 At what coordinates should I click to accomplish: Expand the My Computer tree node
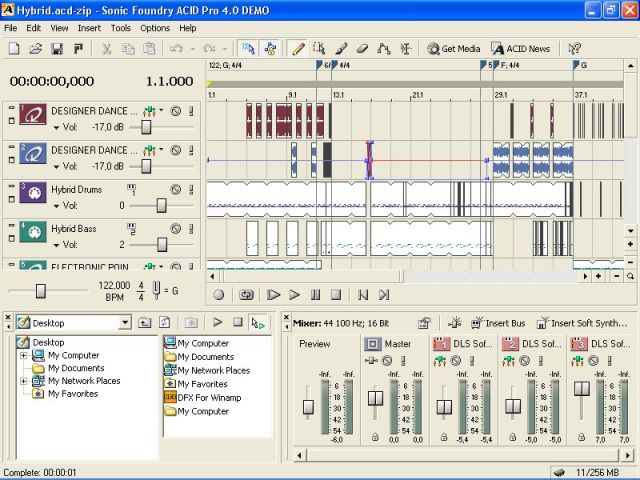tap(24, 356)
